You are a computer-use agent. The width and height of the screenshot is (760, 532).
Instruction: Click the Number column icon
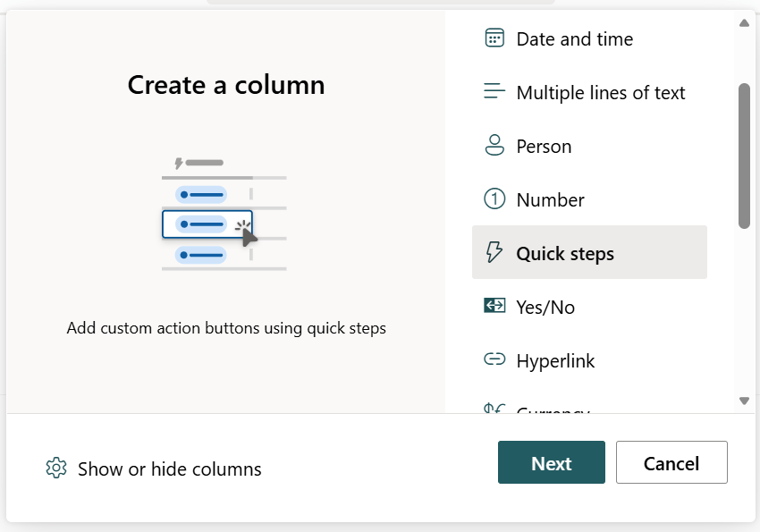[x=494, y=198]
